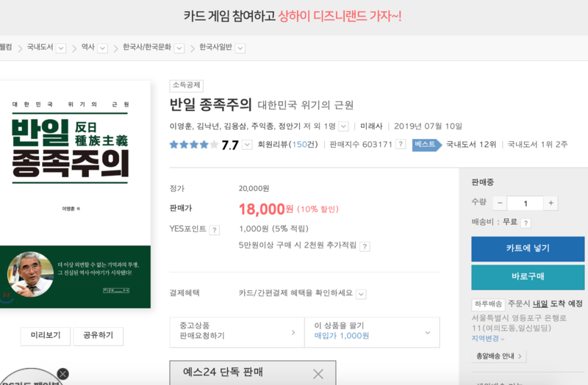Open author 김낙년 link

[208, 126]
